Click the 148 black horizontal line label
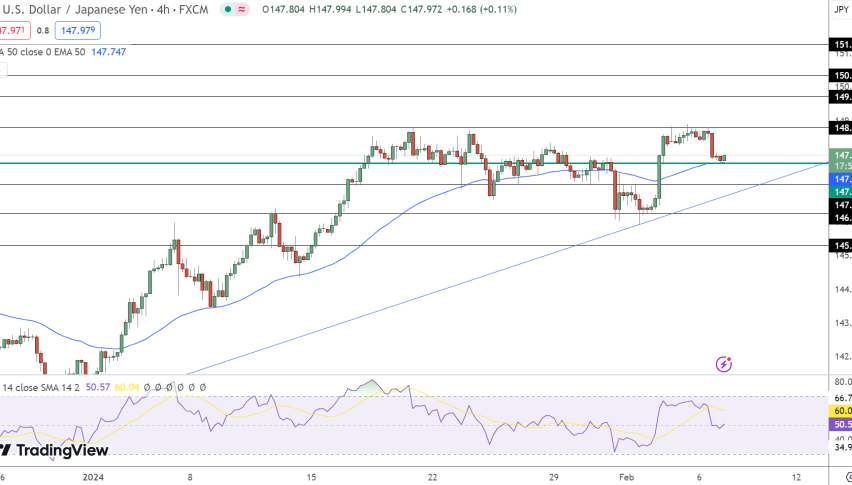Screen dimensions: 852x485 coord(841,128)
